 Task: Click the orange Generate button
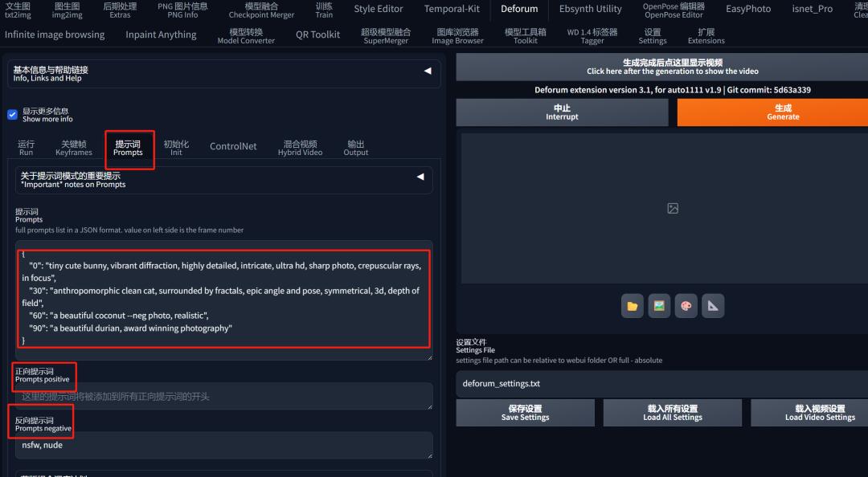tap(773, 112)
